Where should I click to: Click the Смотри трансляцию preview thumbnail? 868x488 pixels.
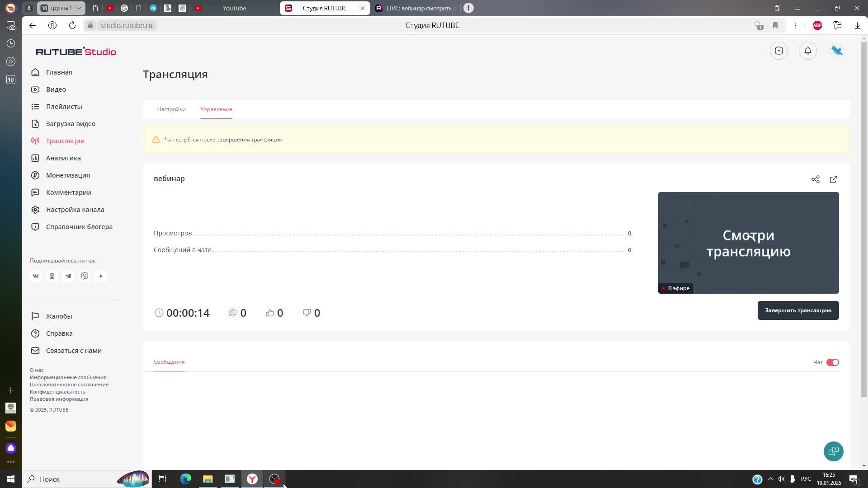pos(748,243)
